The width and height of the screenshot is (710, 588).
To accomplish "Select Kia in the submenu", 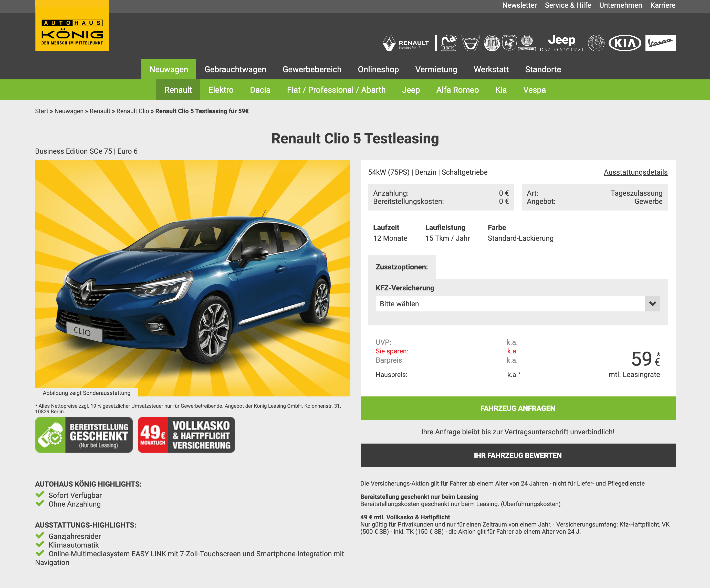I will [x=501, y=90].
